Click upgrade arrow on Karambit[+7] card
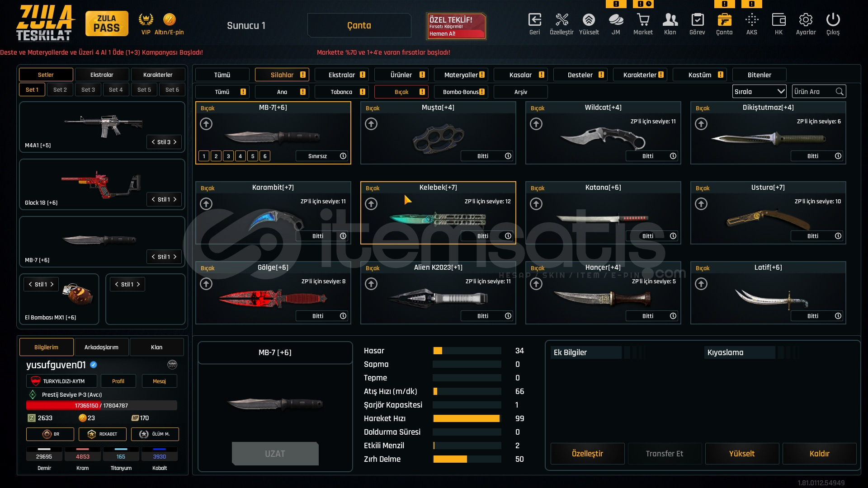This screenshot has width=868, height=488. tap(206, 204)
